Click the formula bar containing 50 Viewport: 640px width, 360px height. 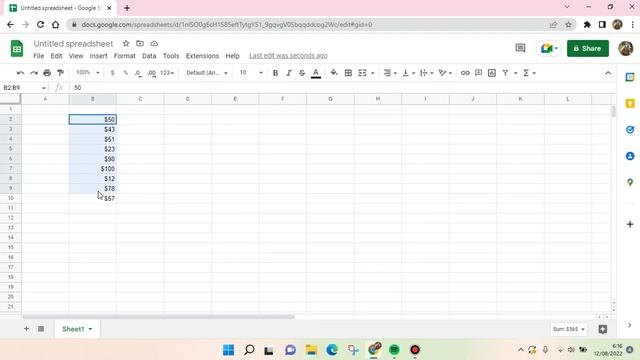pos(343,88)
